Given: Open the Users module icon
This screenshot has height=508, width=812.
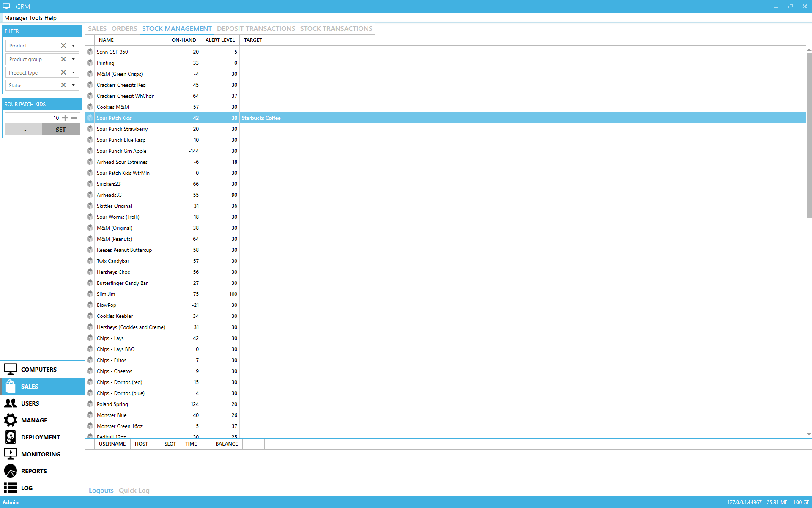Looking at the screenshot, I should 11,403.
